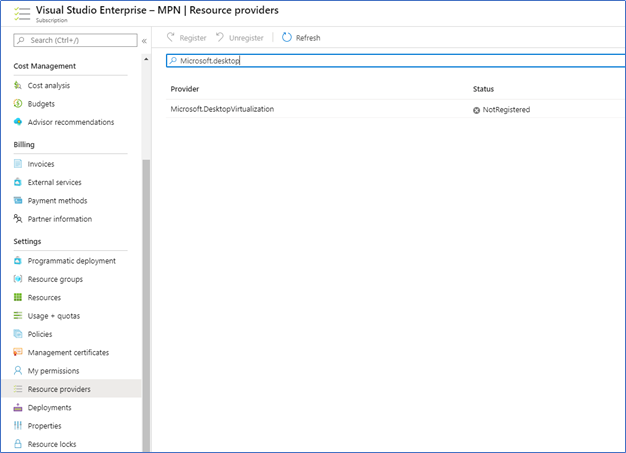This screenshot has height=453, width=626.
Task: Click the Partner information icon
Action: tap(18, 219)
